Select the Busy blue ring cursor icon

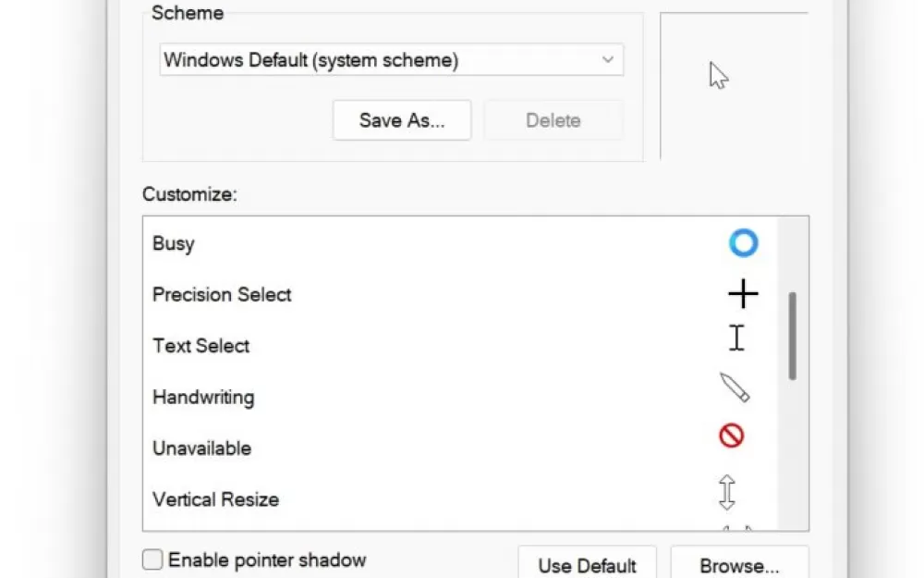(743, 243)
